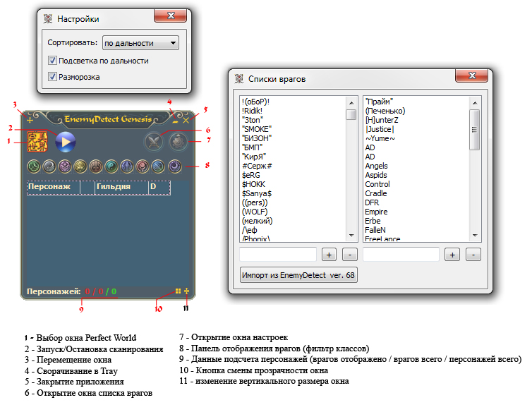Screen dimensions: 532x412
Task: Select (WOLF) in the enemy list
Action: [x=255, y=212]
